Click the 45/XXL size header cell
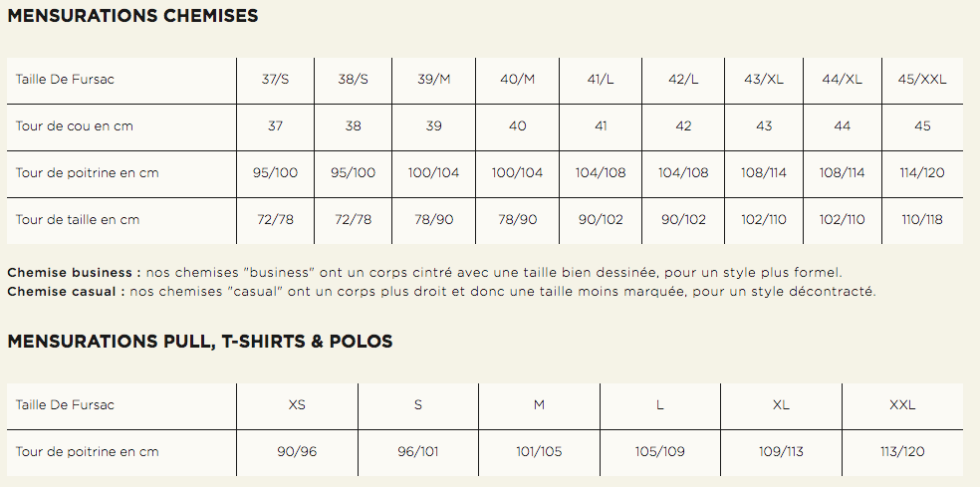The height and width of the screenshot is (487, 980). [x=922, y=80]
